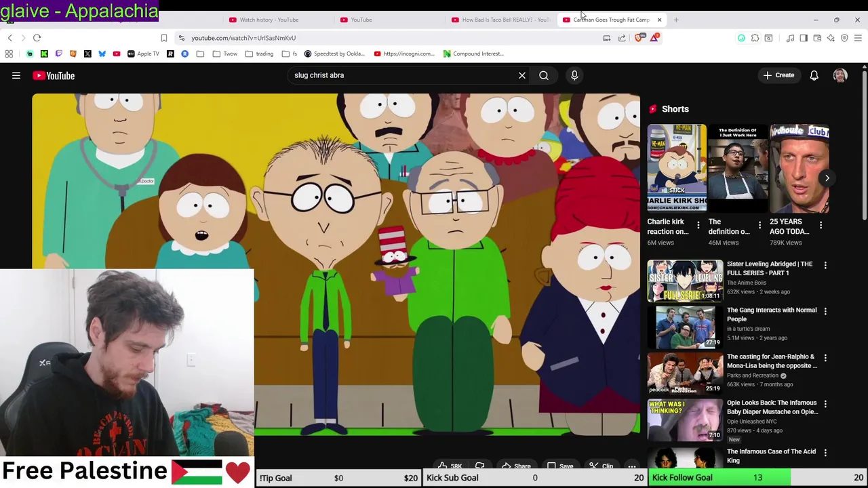Viewport: 868px width, 488px height.
Task: Open options for Charlie kirk reaction short
Action: point(698,225)
